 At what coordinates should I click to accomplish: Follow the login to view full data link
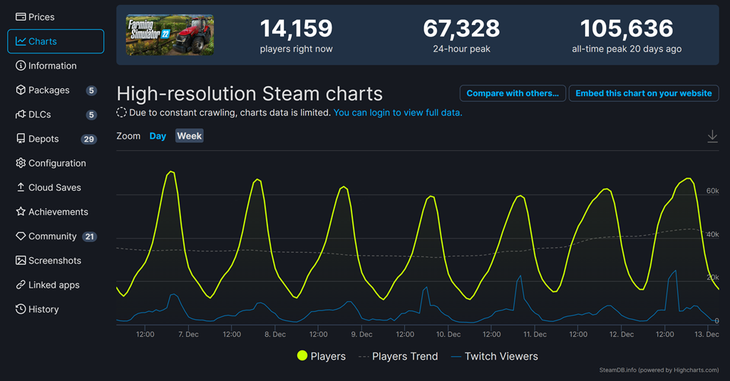pyautogui.click(x=398, y=113)
